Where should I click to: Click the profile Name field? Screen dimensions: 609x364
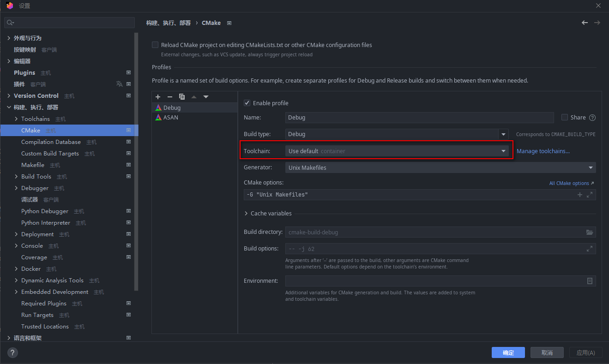coord(419,118)
